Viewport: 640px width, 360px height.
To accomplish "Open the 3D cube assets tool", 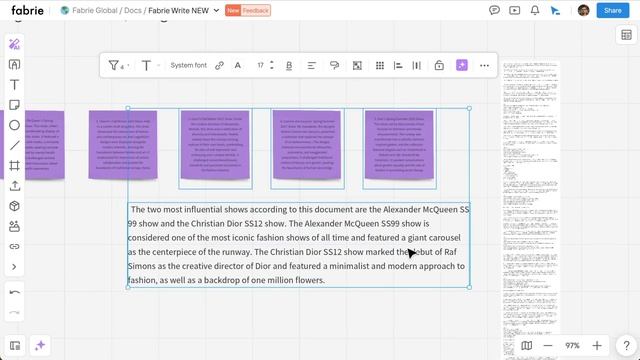I will 14,206.
